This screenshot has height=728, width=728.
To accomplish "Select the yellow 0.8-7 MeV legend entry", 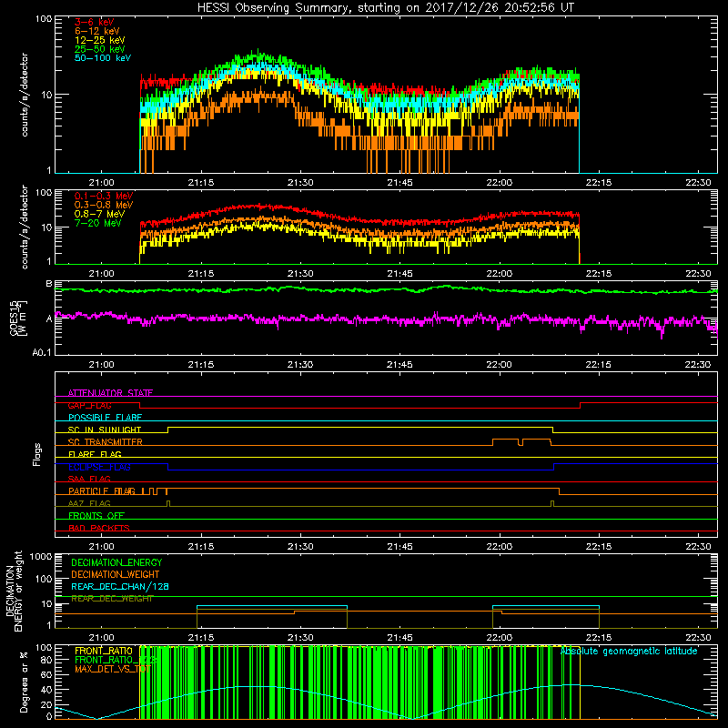I will point(99,214).
